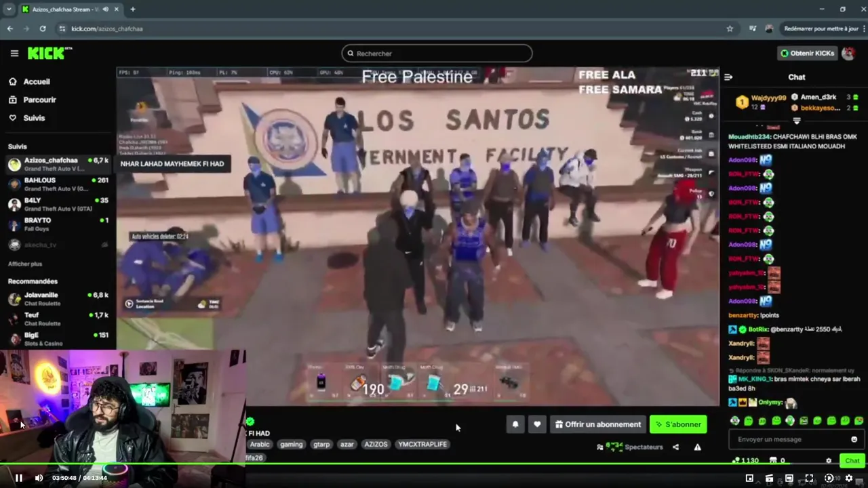
Task: Open Chrome three-dot menu
Action: click(863, 28)
